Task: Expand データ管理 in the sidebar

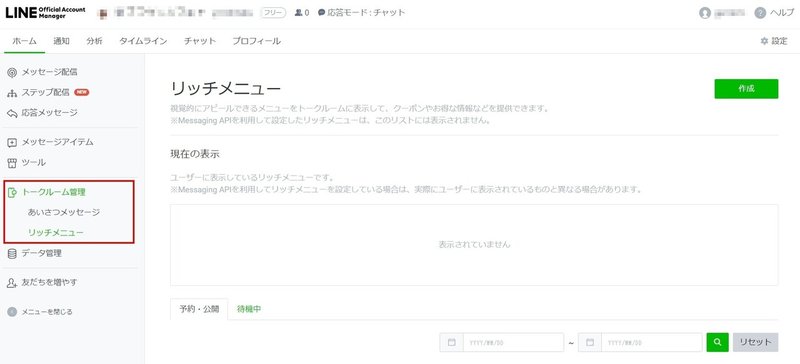Action: pos(42,253)
